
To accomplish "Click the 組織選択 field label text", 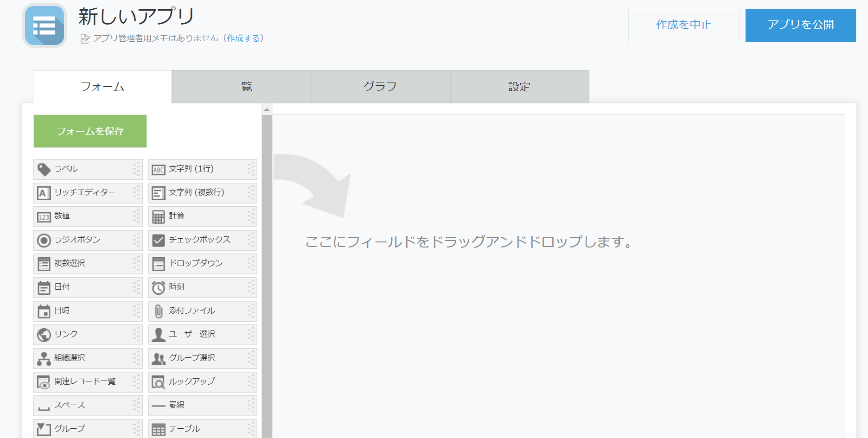I will [x=70, y=358].
